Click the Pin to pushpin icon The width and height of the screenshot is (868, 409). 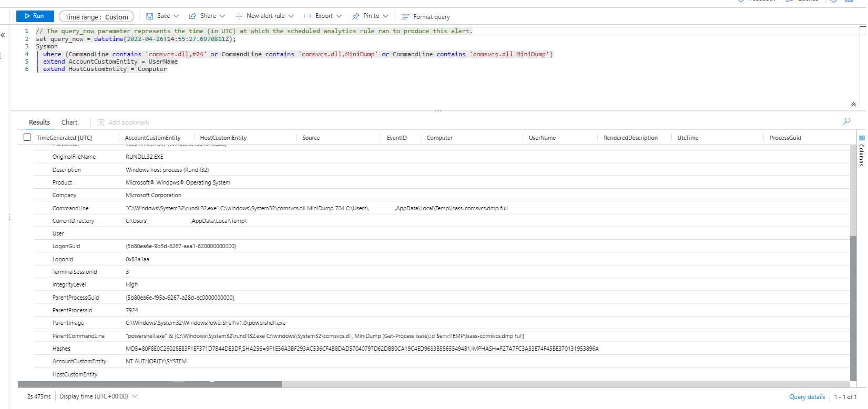coord(356,16)
